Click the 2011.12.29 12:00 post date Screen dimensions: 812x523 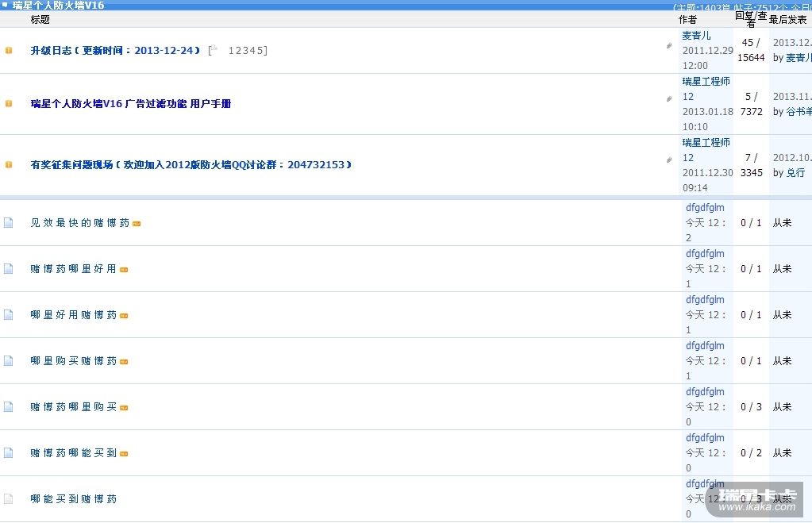[x=708, y=58]
